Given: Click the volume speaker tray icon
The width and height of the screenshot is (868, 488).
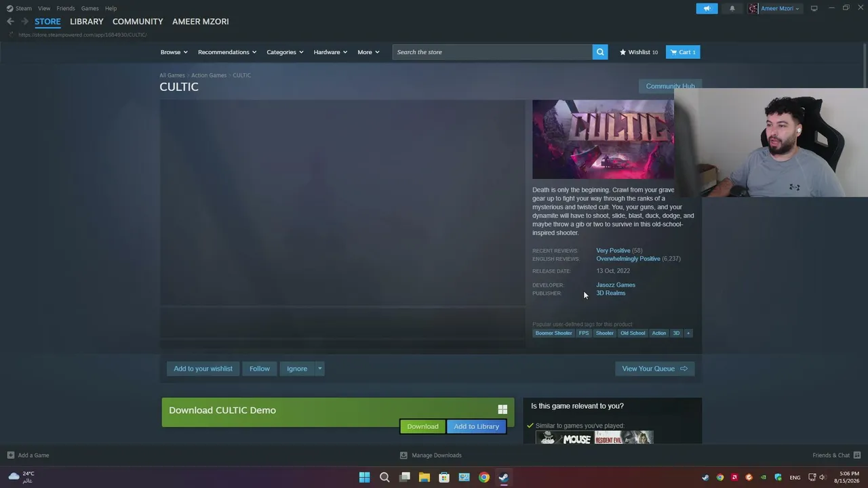Looking at the screenshot, I should click(822, 478).
